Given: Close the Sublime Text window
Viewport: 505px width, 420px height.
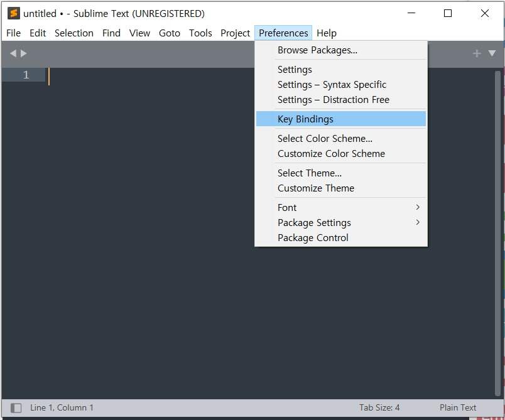Looking at the screenshot, I should (485, 13).
